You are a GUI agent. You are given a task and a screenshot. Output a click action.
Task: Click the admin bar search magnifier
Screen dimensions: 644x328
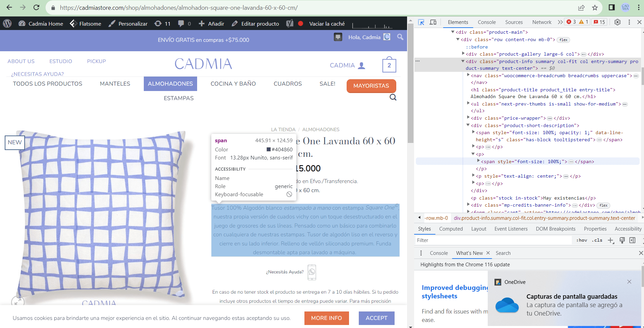[x=400, y=37]
